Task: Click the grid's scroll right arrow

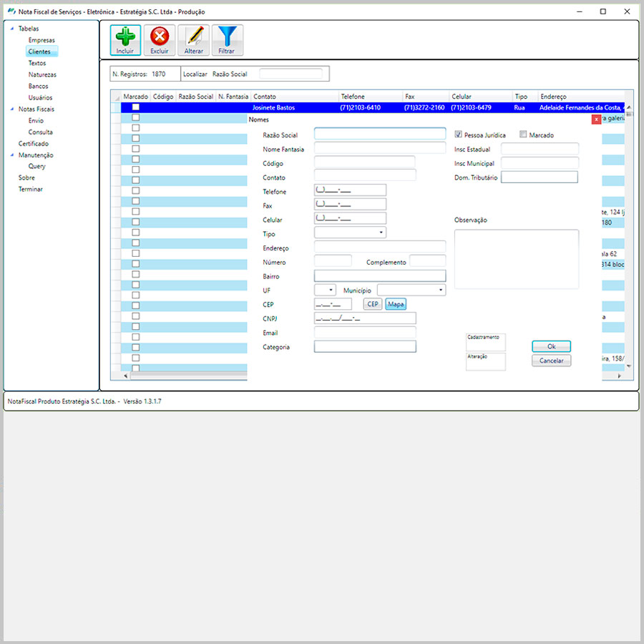Action: [x=620, y=376]
